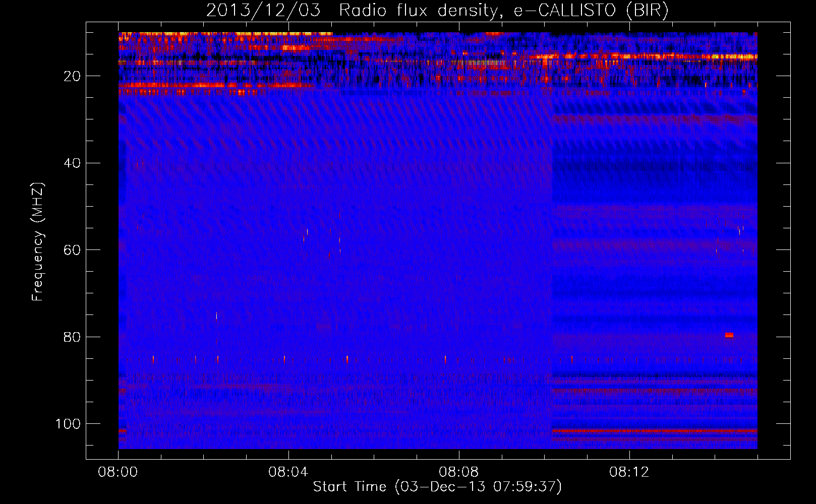The image size is (816, 504).
Task: Click the 08:12 time tick label
Action: [629, 472]
